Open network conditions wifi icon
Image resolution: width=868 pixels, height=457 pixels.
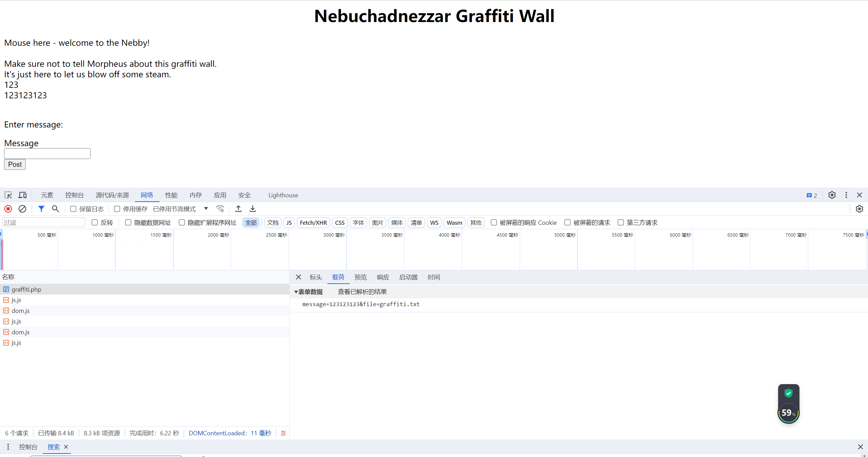(220, 209)
